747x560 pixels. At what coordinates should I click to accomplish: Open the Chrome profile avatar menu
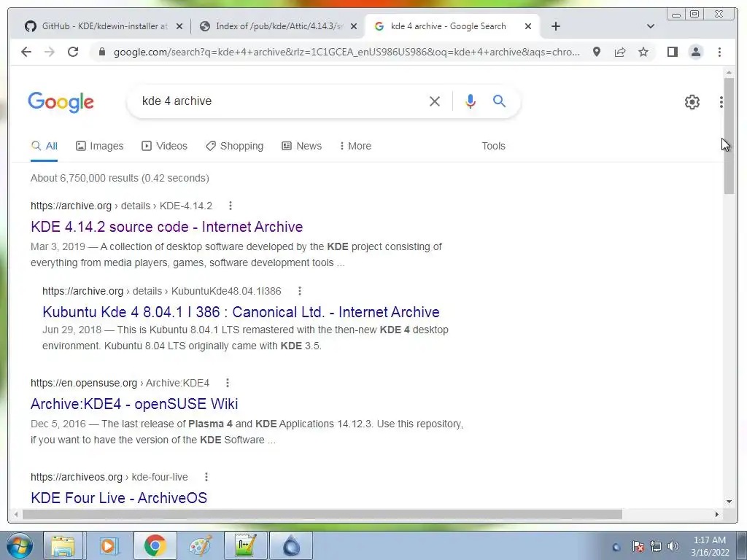(695, 52)
